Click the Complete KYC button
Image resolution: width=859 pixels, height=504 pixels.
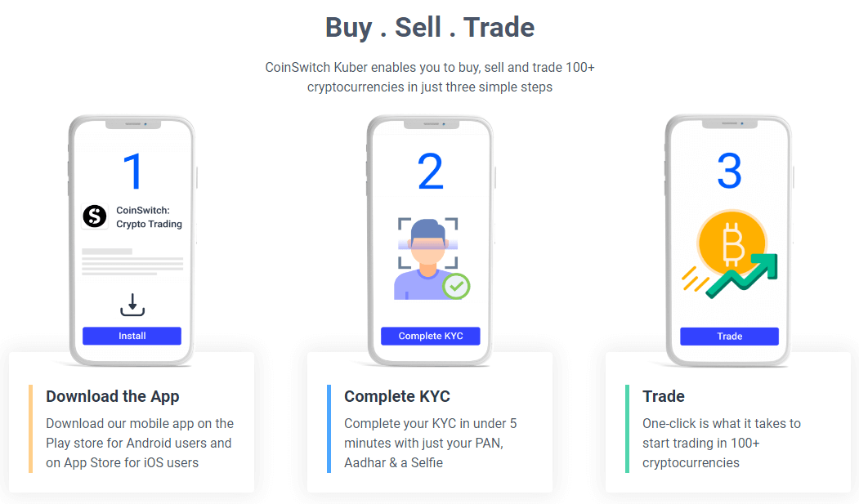click(x=431, y=336)
